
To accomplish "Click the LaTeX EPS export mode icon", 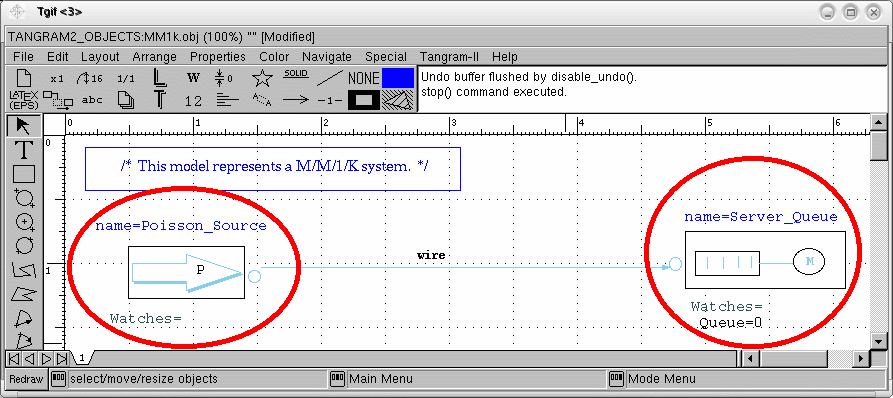I will (23, 100).
